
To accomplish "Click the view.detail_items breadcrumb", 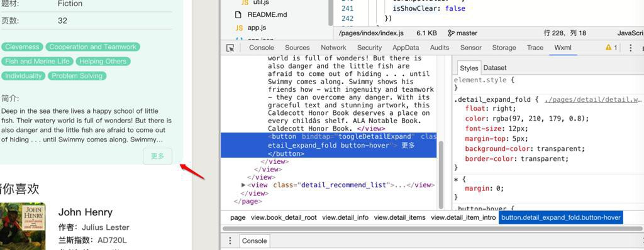I will pyautogui.click(x=399, y=217).
